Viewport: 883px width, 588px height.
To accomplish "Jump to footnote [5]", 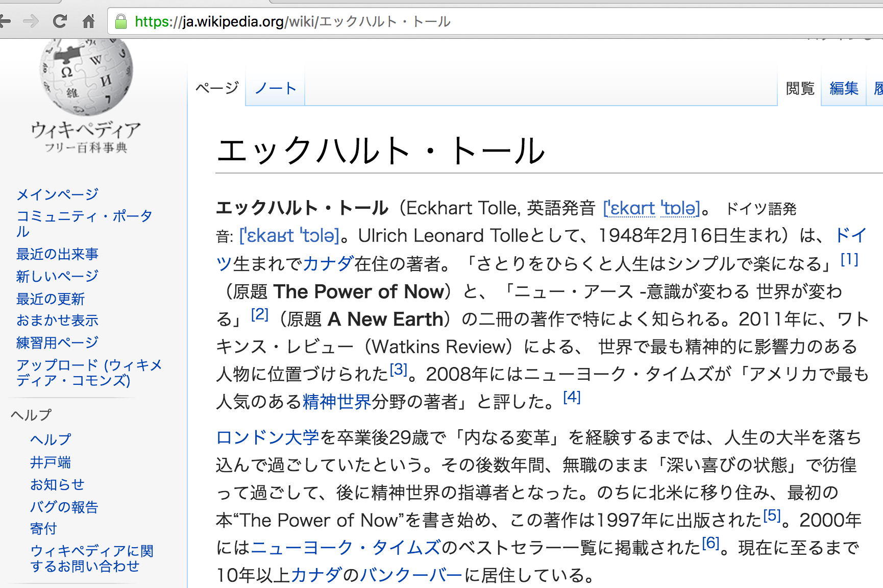I will (772, 516).
